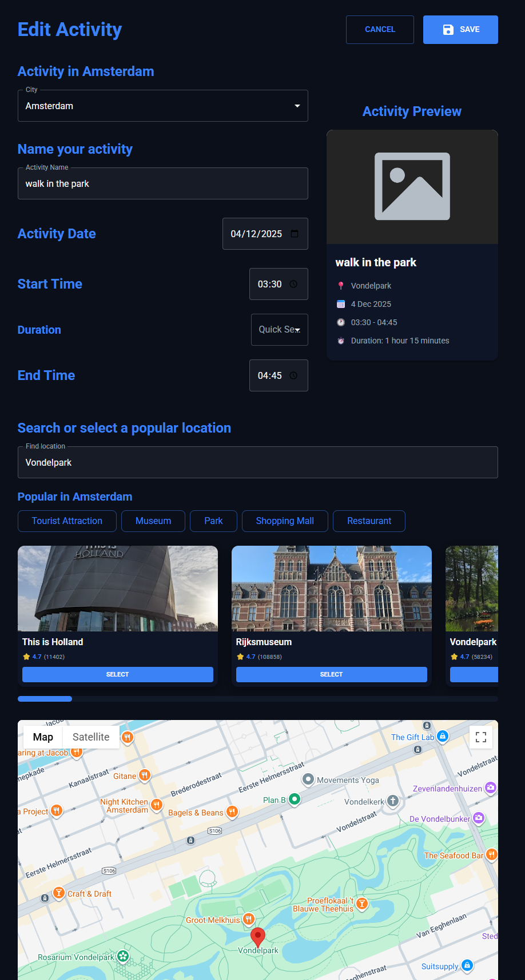The image size is (525, 980).
Task: Select the Map view type
Action: coord(43,737)
